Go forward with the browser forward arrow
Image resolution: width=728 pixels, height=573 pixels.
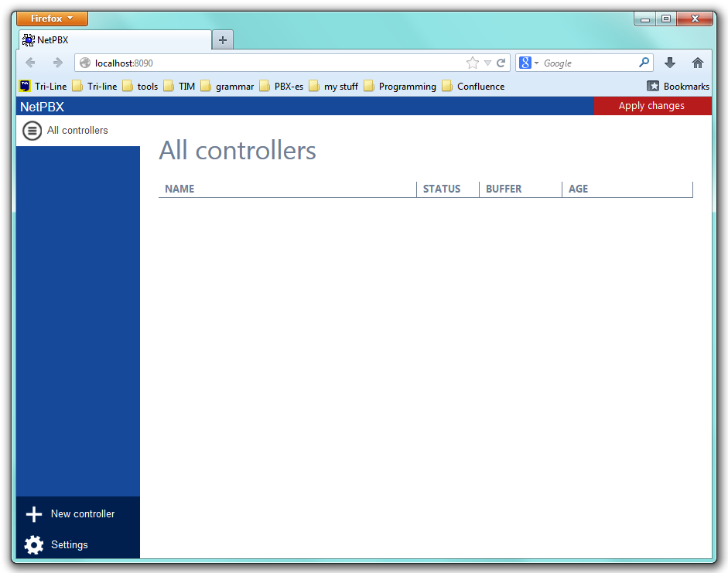pyautogui.click(x=57, y=63)
